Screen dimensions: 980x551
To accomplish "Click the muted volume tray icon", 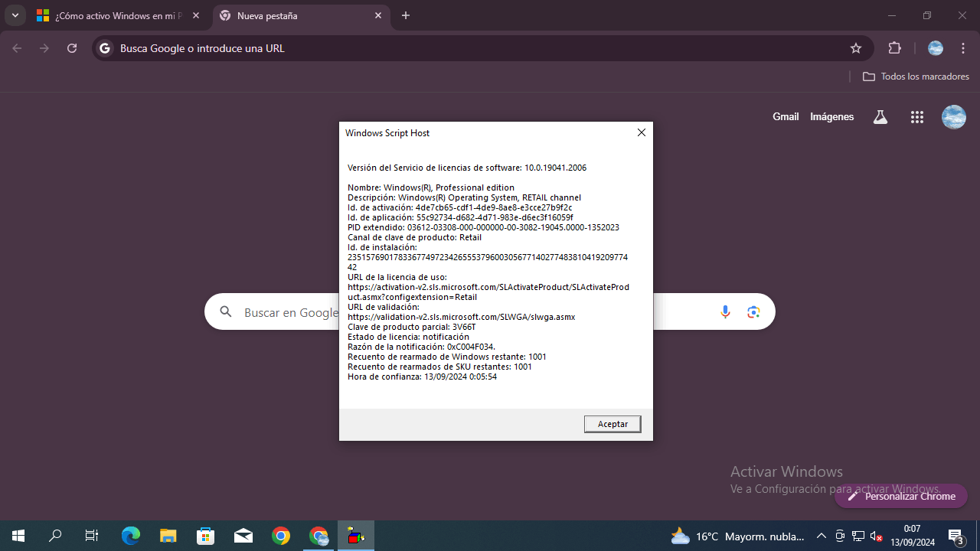I will (x=877, y=536).
